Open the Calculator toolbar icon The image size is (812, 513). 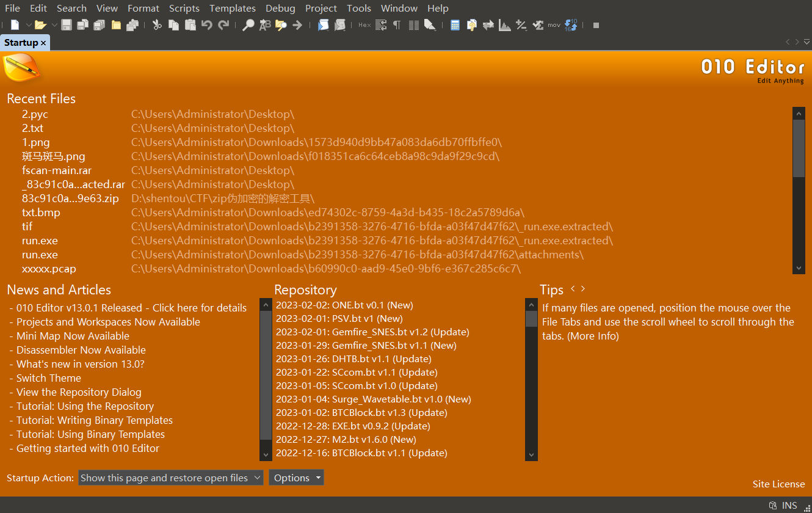pyautogui.click(x=455, y=25)
